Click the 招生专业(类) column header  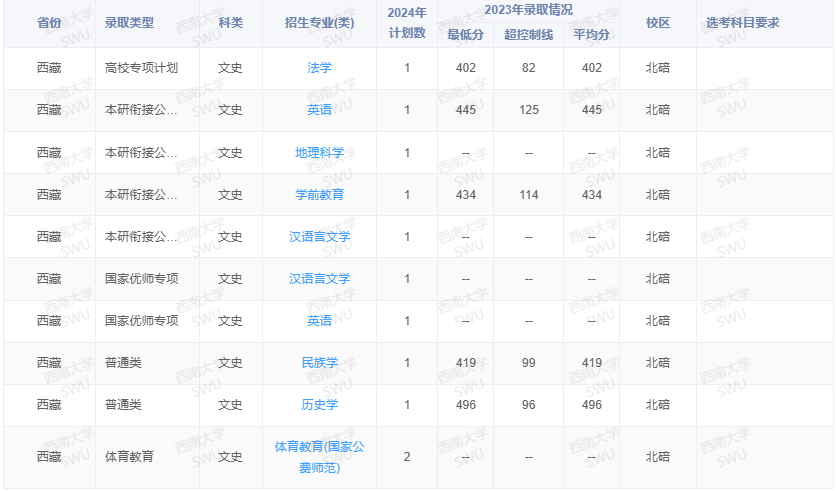click(x=319, y=23)
